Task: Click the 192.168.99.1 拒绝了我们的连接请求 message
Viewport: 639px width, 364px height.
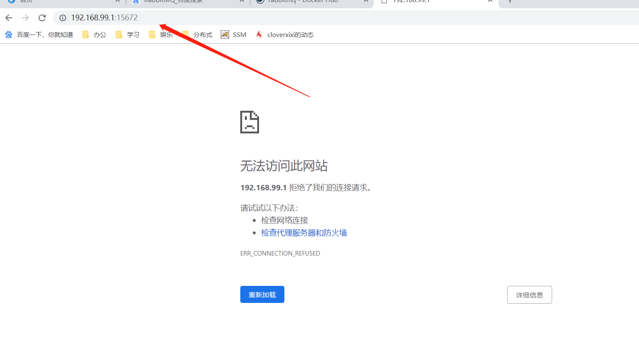Action: tap(306, 188)
